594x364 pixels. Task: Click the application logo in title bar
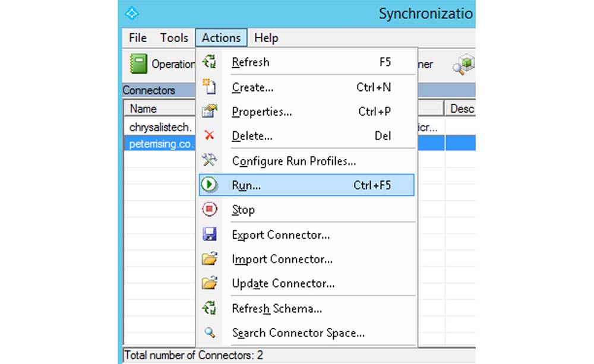[132, 13]
